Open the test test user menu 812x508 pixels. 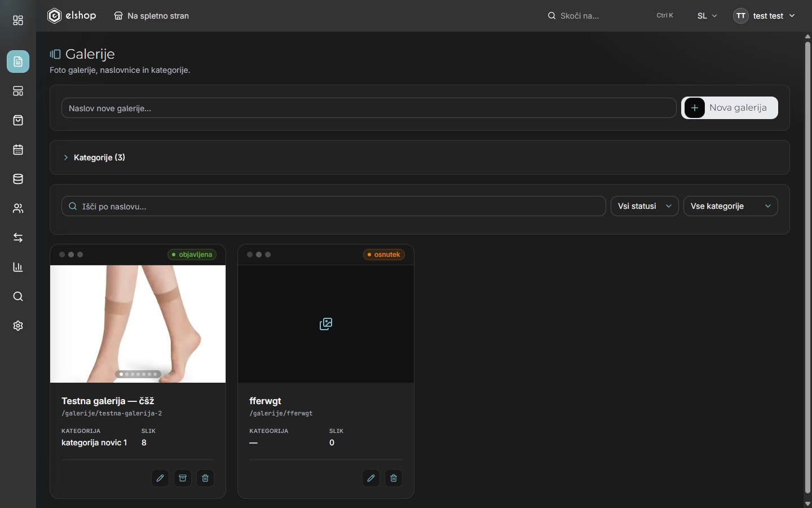point(764,16)
